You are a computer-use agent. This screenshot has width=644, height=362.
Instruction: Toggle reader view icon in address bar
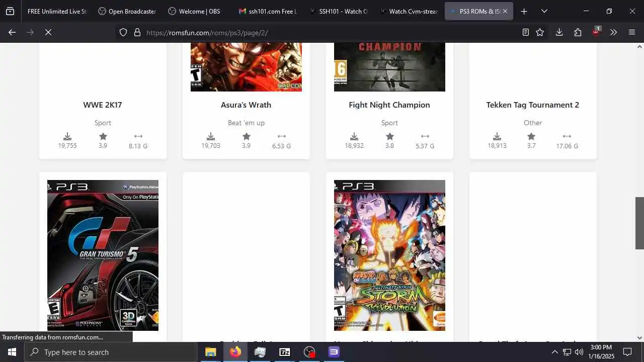click(x=526, y=32)
